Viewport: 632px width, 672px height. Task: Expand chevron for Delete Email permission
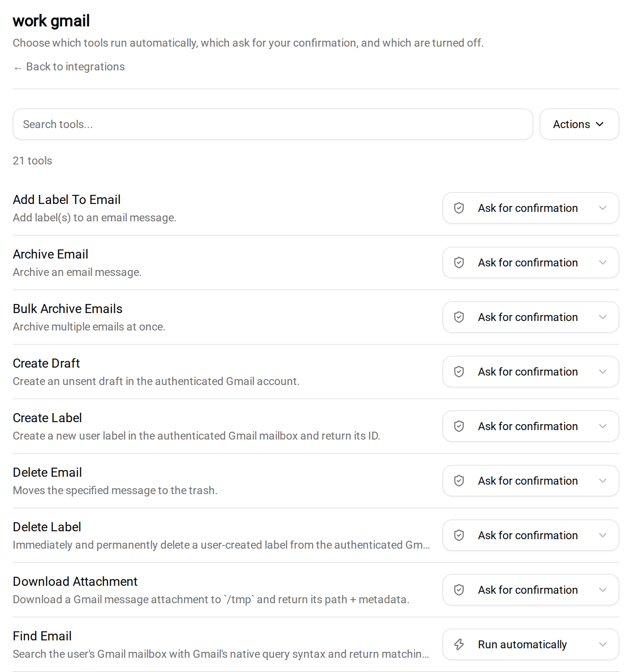[602, 481]
